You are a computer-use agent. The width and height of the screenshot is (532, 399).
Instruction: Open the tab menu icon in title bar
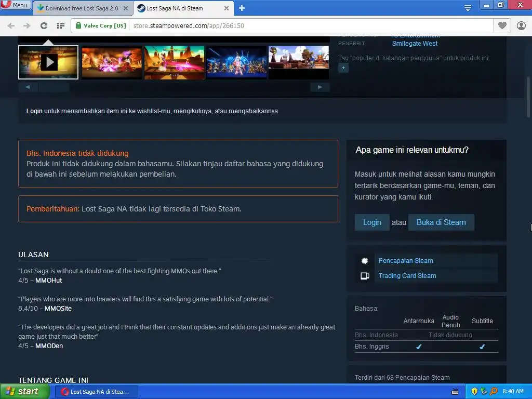pos(468,8)
